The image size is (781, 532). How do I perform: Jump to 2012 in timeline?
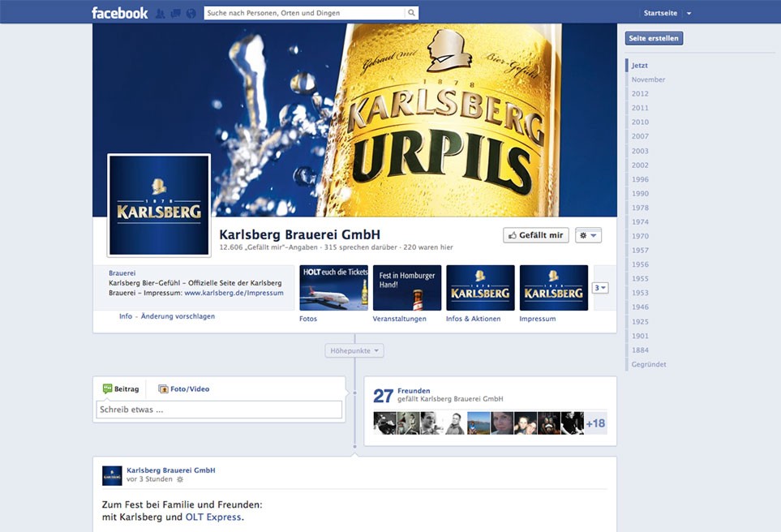point(640,93)
